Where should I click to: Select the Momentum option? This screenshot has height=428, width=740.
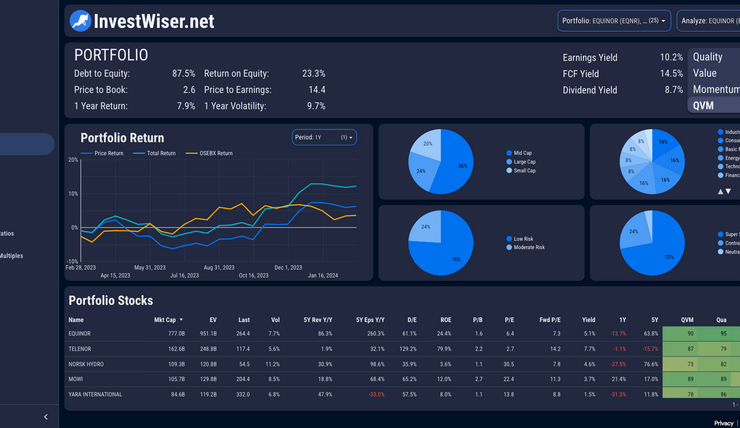(x=715, y=89)
